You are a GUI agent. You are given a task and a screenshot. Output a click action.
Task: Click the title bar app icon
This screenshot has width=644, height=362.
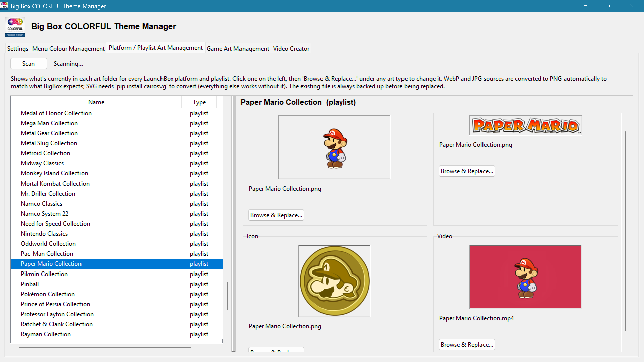click(4, 6)
